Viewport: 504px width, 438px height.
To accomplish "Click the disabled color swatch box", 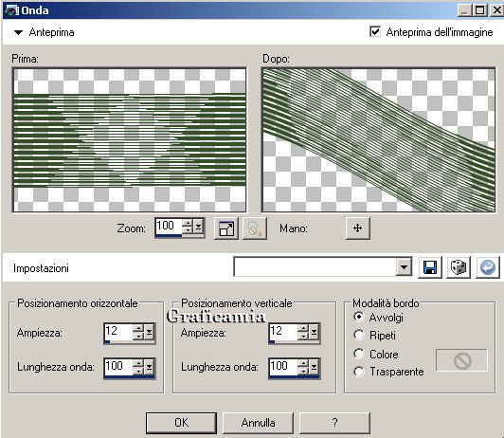I will pyautogui.click(x=461, y=360).
